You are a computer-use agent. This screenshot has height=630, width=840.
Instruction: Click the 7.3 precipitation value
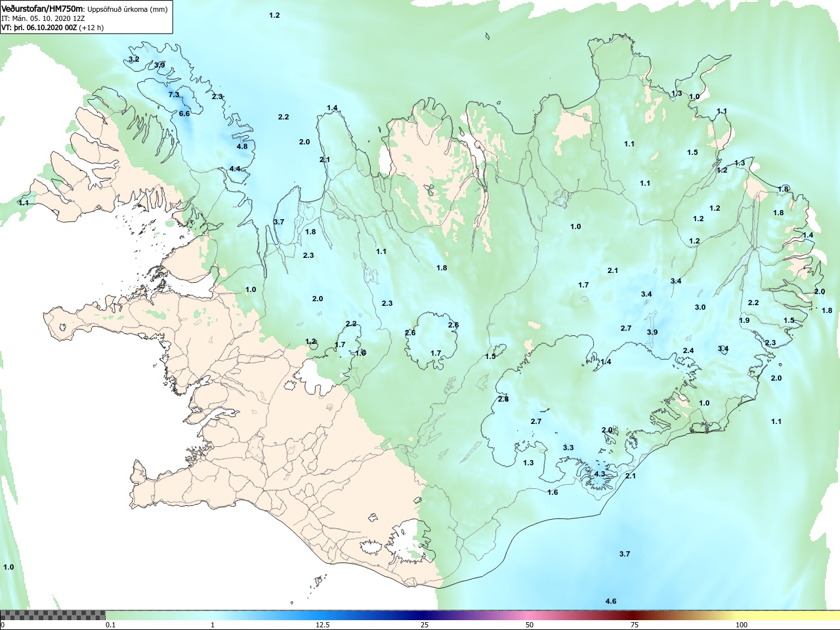point(174,94)
